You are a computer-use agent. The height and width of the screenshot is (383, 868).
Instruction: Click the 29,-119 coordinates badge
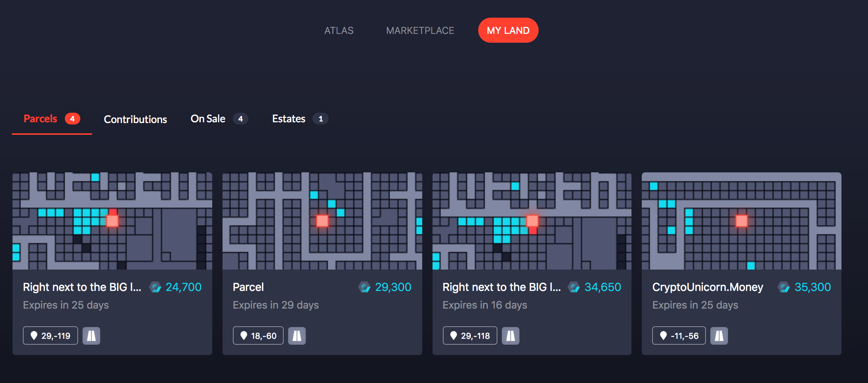coord(50,335)
